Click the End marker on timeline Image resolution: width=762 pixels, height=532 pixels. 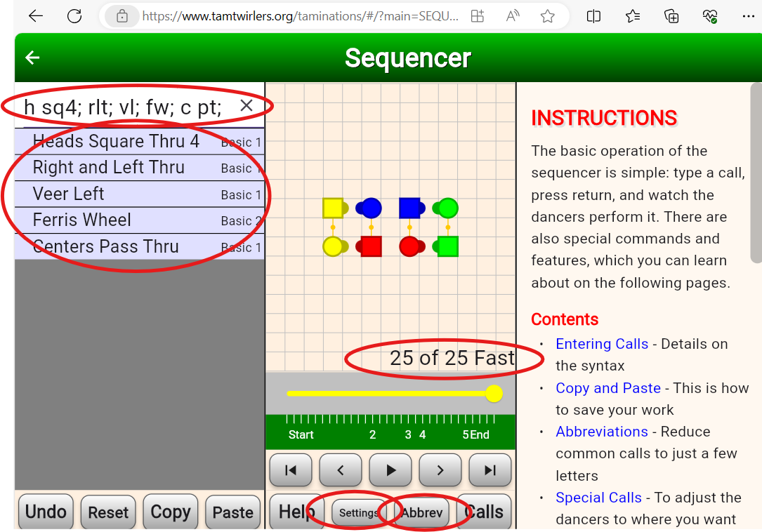[480, 434]
